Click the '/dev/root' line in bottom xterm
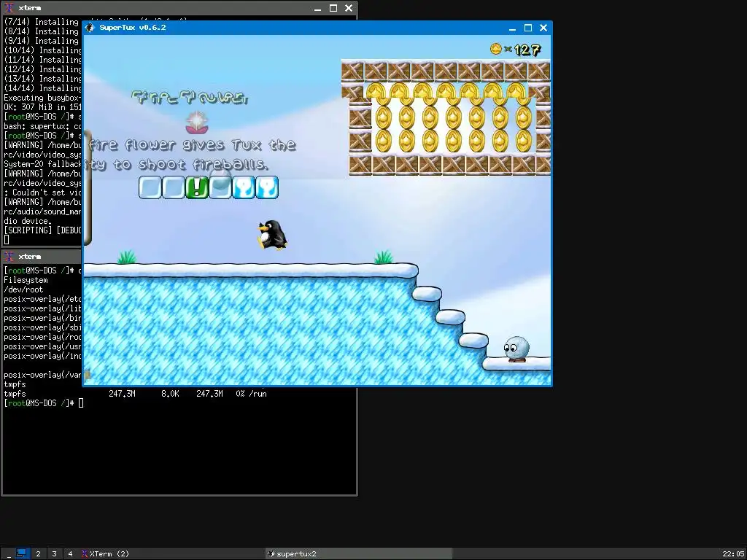 coord(23,289)
